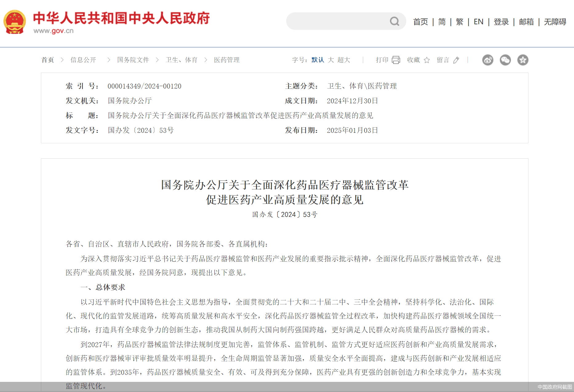
Task: Open the 首页 menu item
Action: tap(420, 22)
